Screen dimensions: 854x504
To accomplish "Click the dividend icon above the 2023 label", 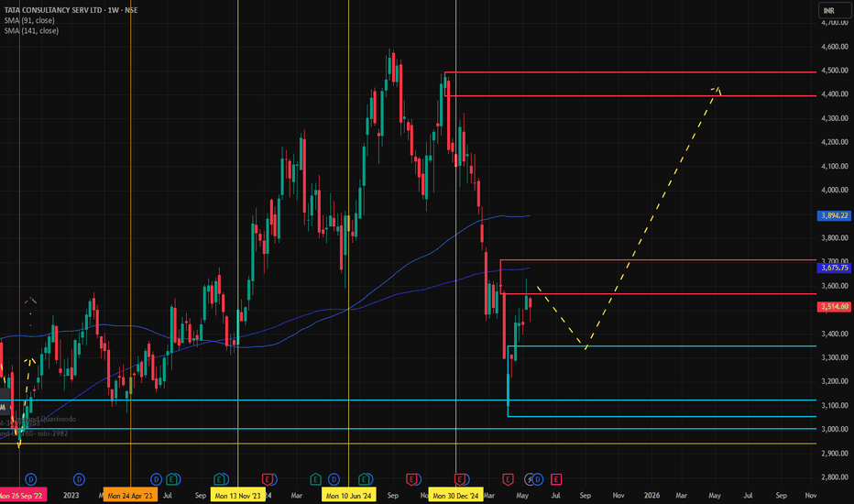I will (x=79, y=479).
